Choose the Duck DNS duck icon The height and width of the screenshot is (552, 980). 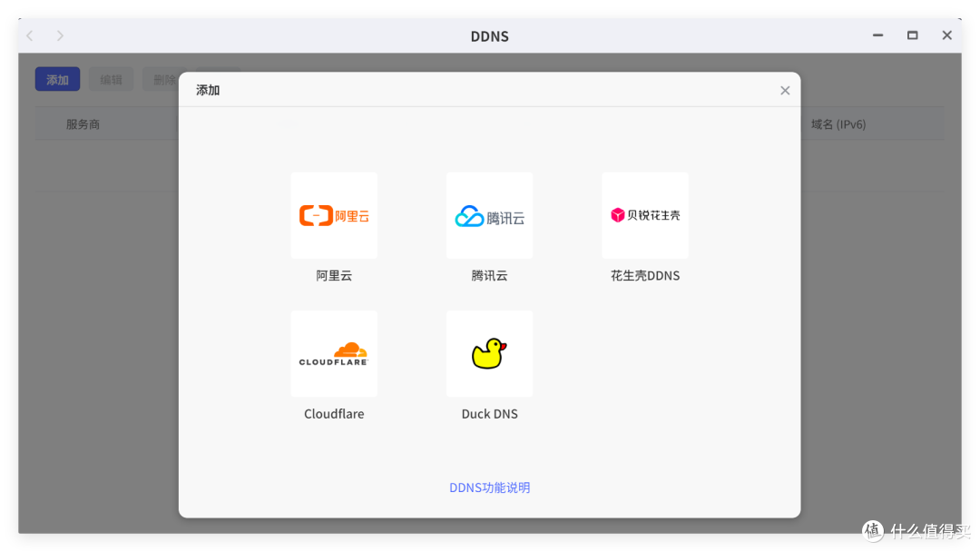click(x=489, y=354)
